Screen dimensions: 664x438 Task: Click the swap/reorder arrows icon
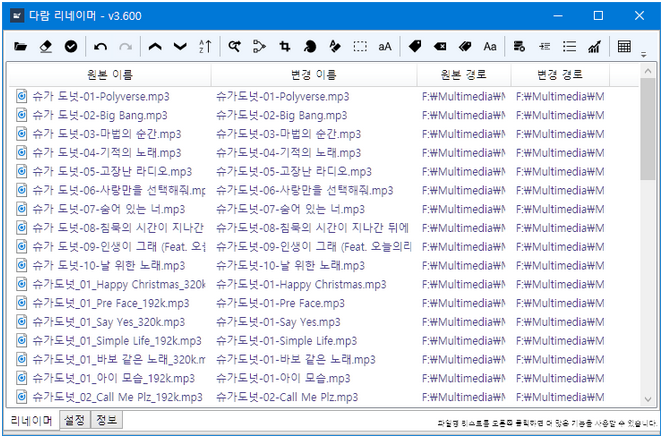click(x=259, y=47)
